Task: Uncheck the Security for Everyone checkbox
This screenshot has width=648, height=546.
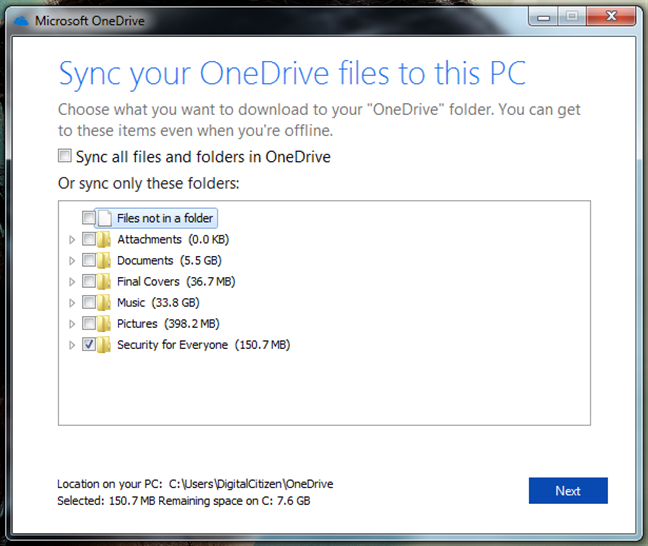Action: [x=89, y=344]
